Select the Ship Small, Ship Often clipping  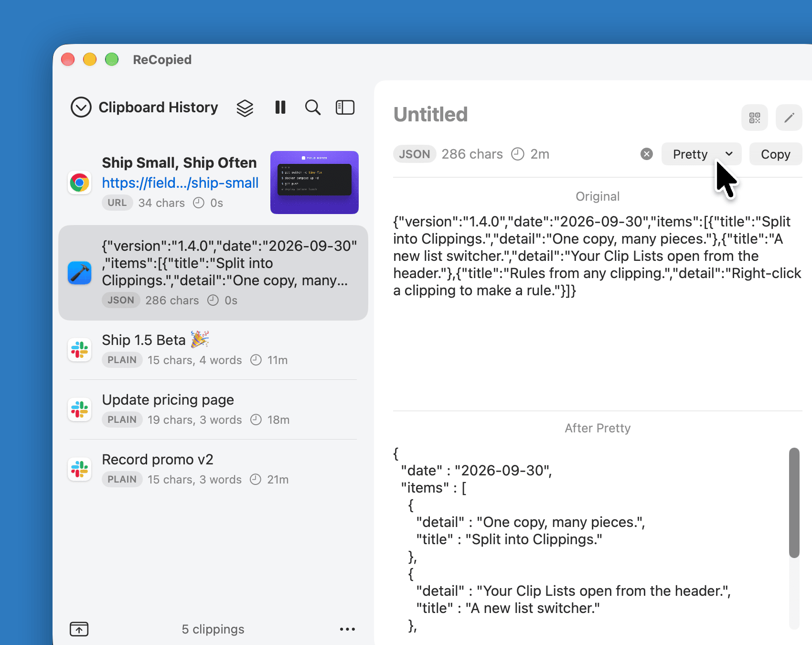213,183
